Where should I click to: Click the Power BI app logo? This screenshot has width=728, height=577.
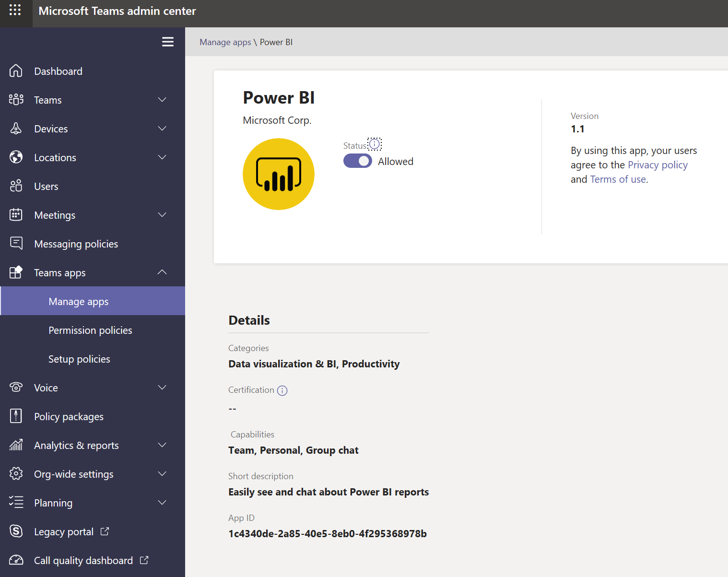click(279, 174)
